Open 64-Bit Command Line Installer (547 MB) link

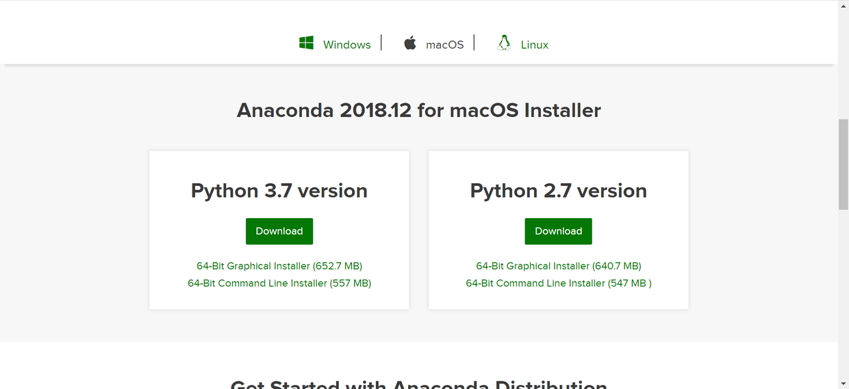coord(558,283)
